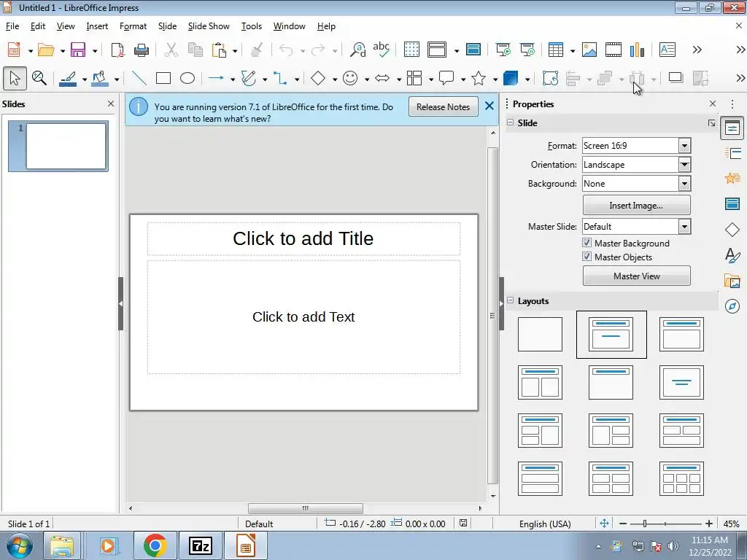This screenshot has width=747, height=560.
Task: Click the Insert Image... button
Action: (x=636, y=206)
